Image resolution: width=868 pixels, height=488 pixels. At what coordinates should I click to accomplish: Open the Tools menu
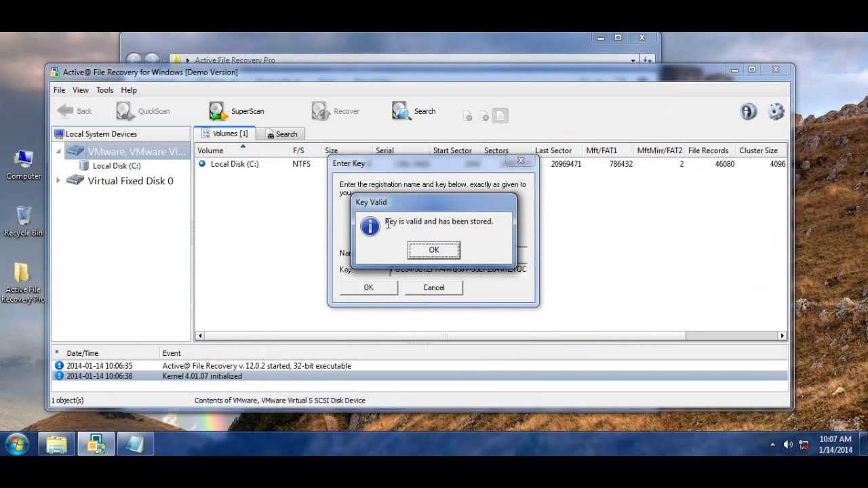click(x=104, y=90)
